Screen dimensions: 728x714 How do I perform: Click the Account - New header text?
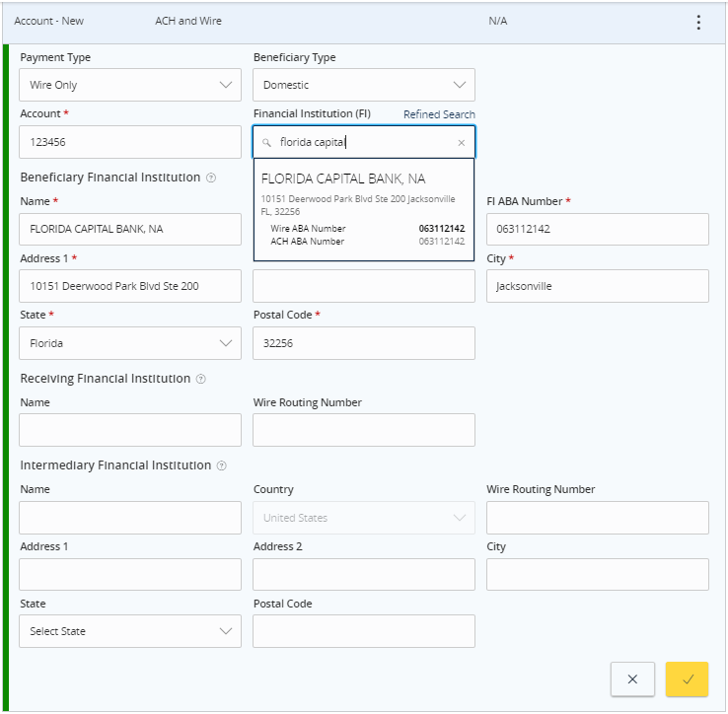(48, 21)
